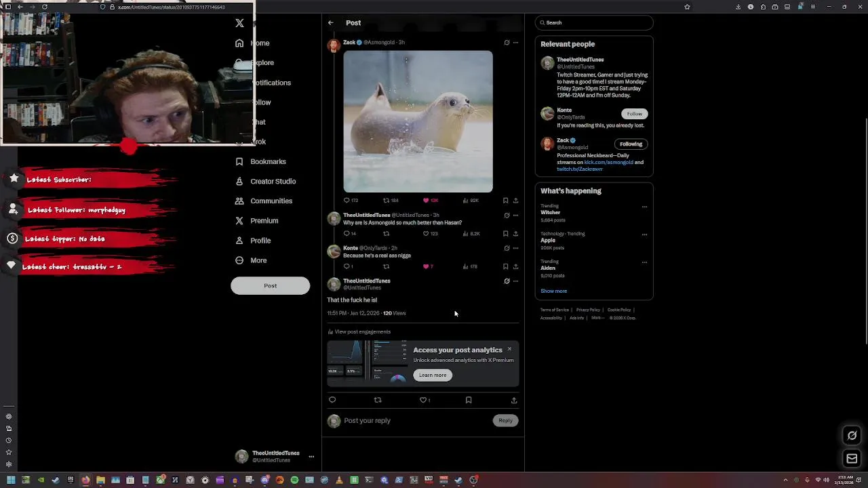This screenshot has height=488, width=868.
Task: Open the Witcher trending topic
Action: point(551,213)
